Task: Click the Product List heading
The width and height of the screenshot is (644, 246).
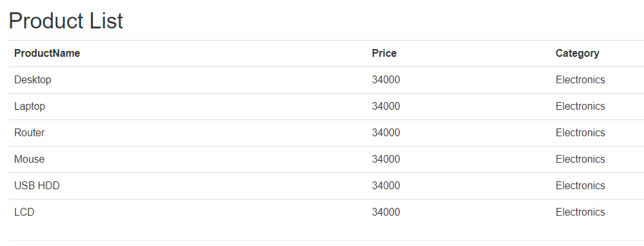Action: point(66,21)
